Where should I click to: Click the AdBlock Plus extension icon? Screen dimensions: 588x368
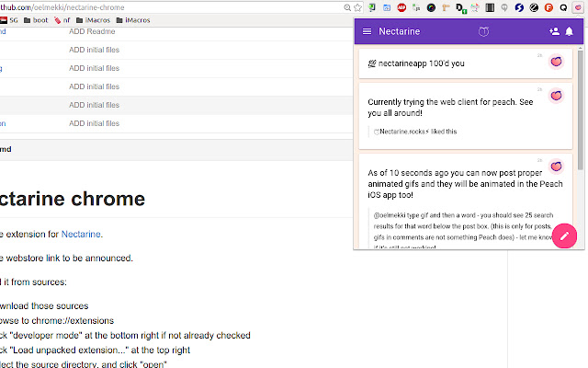click(x=401, y=7)
